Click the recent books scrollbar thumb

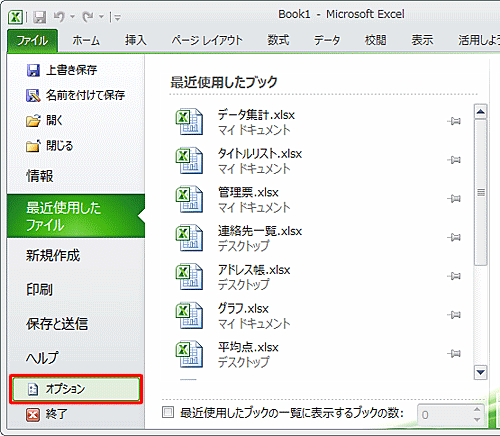point(480,192)
